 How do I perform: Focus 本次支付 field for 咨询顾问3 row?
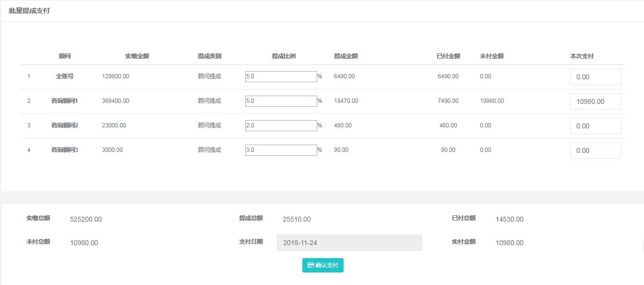click(596, 150)
